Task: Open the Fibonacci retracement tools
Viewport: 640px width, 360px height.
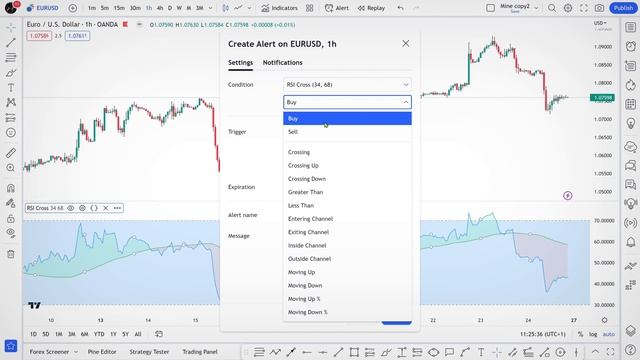Action: pos(11,58)
